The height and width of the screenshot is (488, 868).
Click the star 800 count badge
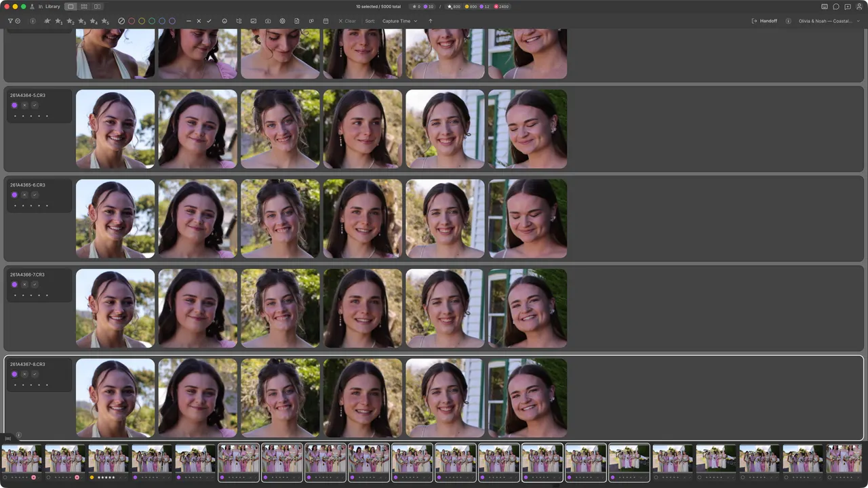click(454, 6)
